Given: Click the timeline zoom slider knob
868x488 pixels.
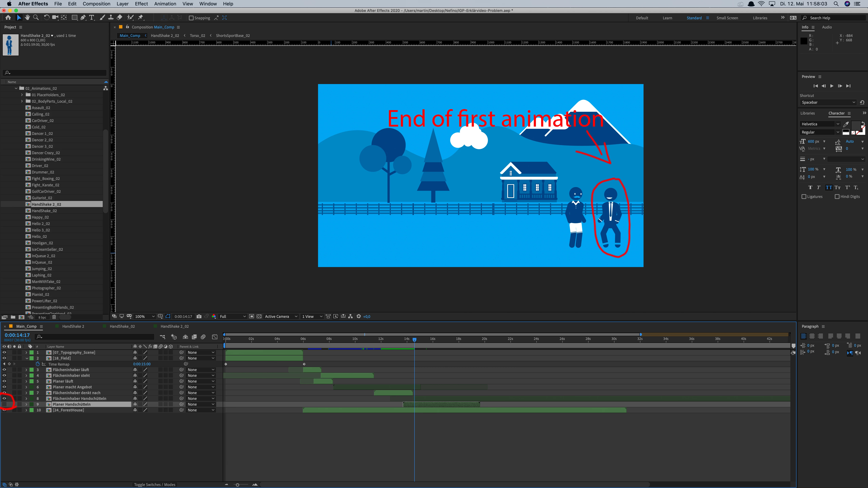Looking at the screenshot, I should click(x=237, y=485).
